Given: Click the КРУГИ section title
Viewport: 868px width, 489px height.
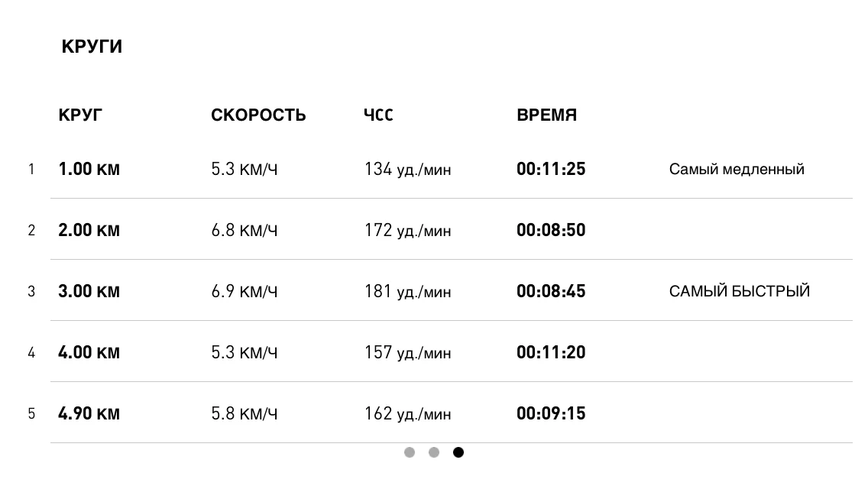Looking at the screenshot, I should tap(92, 47).
